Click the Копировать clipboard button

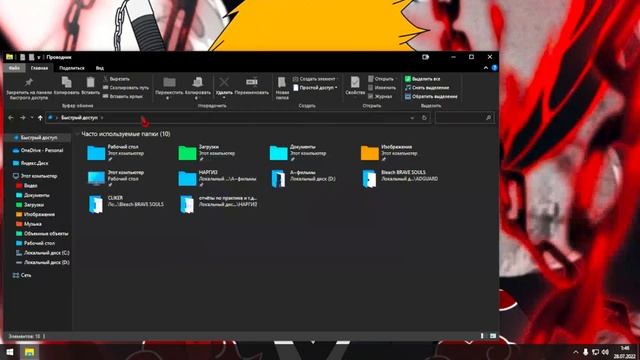click(67, 86)
